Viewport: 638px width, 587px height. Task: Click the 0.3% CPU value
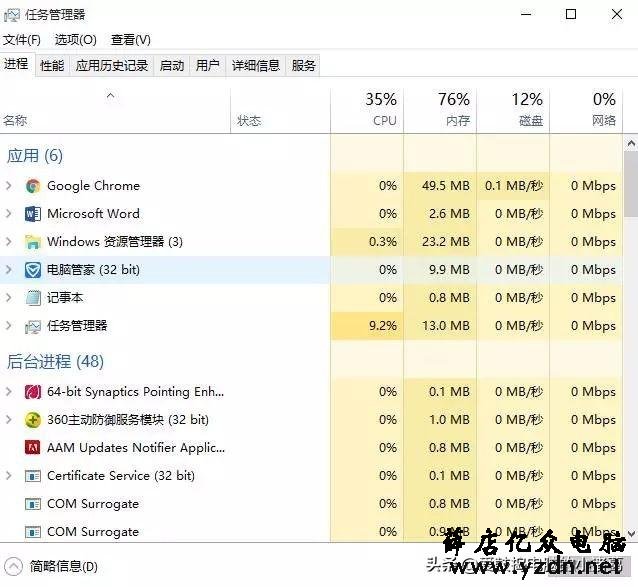click(383, 242)
